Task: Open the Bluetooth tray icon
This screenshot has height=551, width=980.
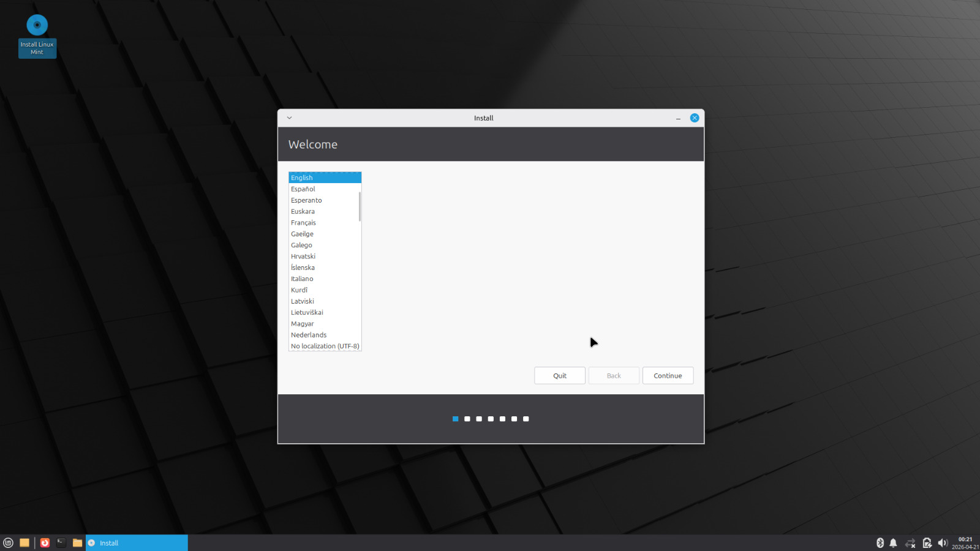Action: (880, 542)
